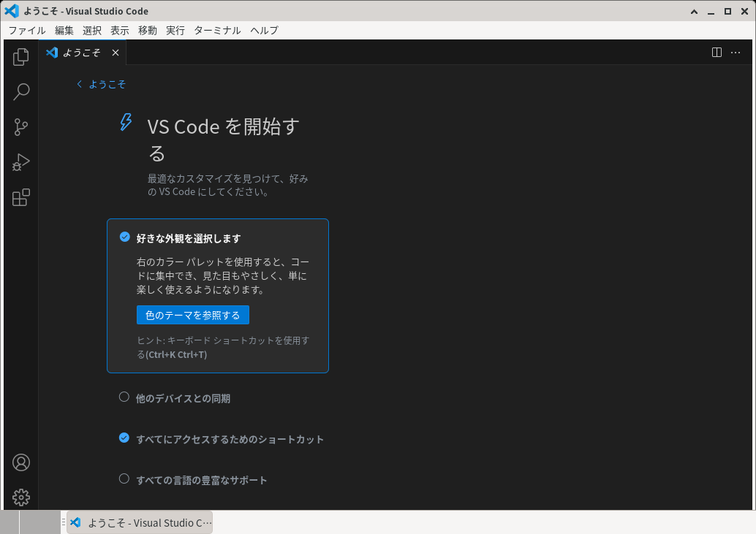The width and height of the screenshot is (756, 534).
Task: Open the Explorer view in the activity bar
Action: click(x=20, y=57)
